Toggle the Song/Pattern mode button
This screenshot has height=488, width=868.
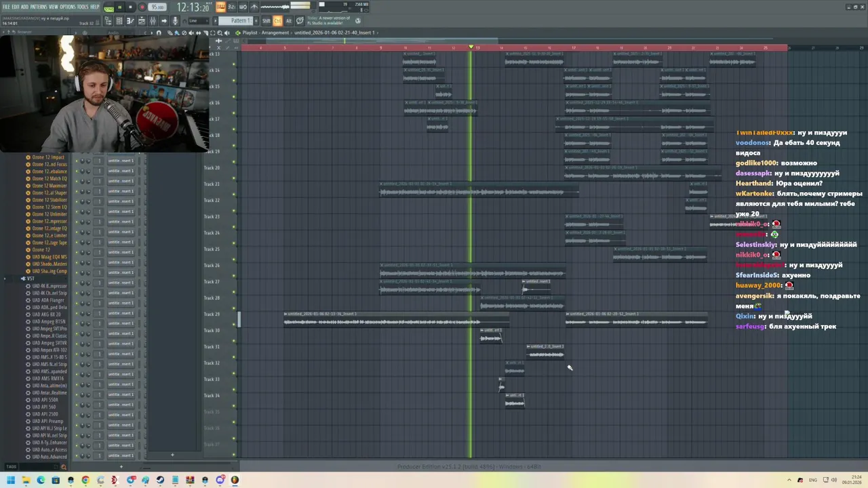[108, 8]
